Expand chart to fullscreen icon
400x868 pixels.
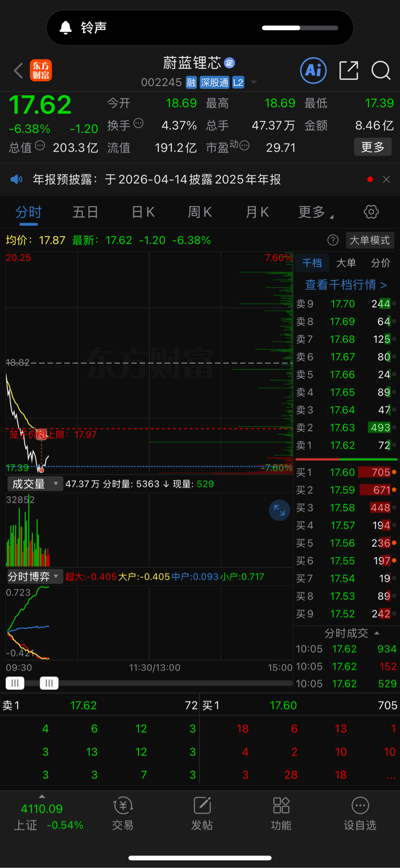pyautogui.click(x=279, y=510)
